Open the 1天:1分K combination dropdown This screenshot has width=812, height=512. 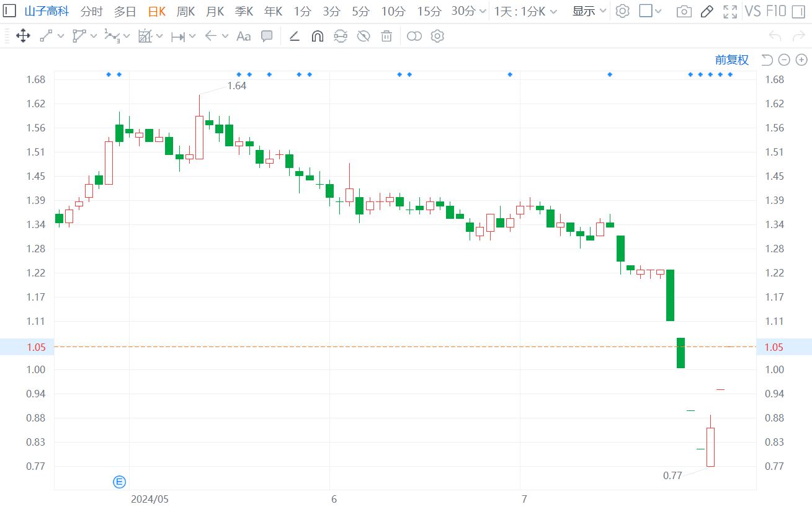pos(525,11)
